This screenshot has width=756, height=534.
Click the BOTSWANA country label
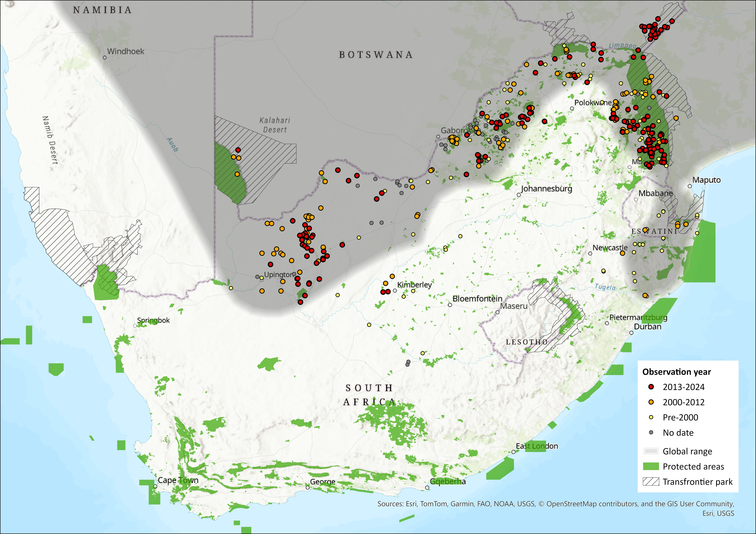376,55
